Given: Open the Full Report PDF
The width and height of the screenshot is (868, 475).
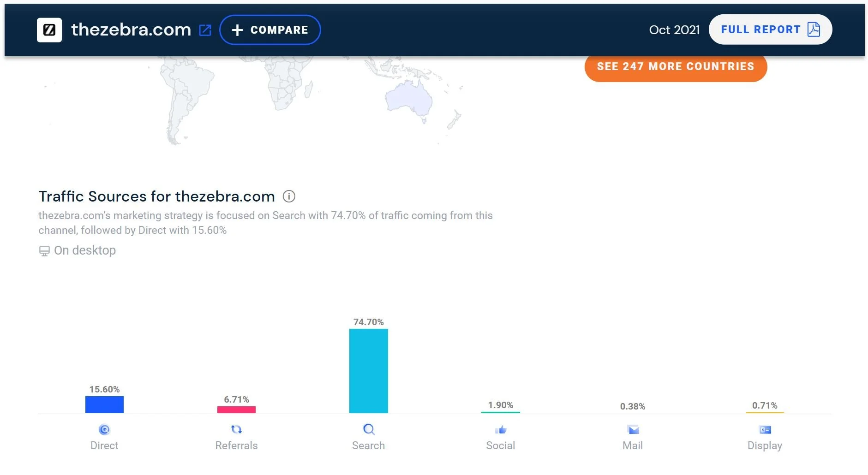Looking at the screenshot, I should coord(770,30).
